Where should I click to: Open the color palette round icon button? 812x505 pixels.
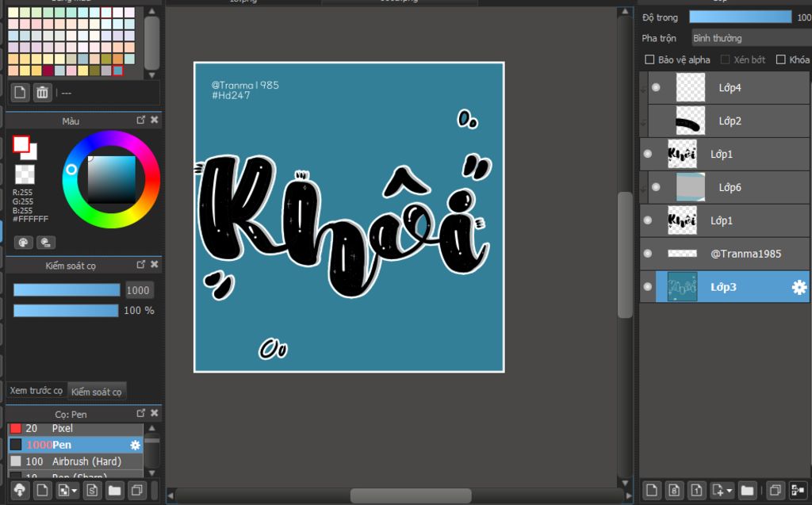pos(23,243)
